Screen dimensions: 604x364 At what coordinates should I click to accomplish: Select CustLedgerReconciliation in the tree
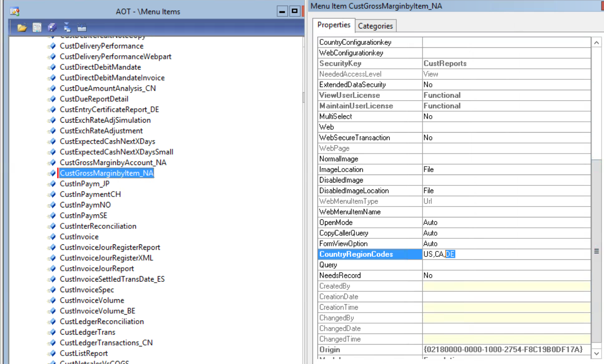(102, 322)
